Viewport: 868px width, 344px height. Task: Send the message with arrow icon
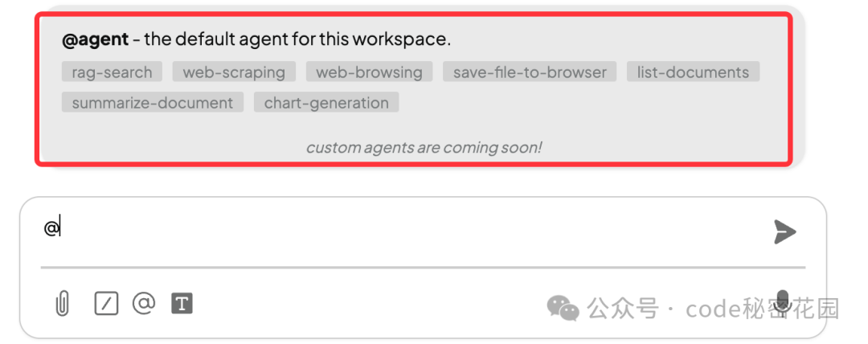click(x=785, y=231)
